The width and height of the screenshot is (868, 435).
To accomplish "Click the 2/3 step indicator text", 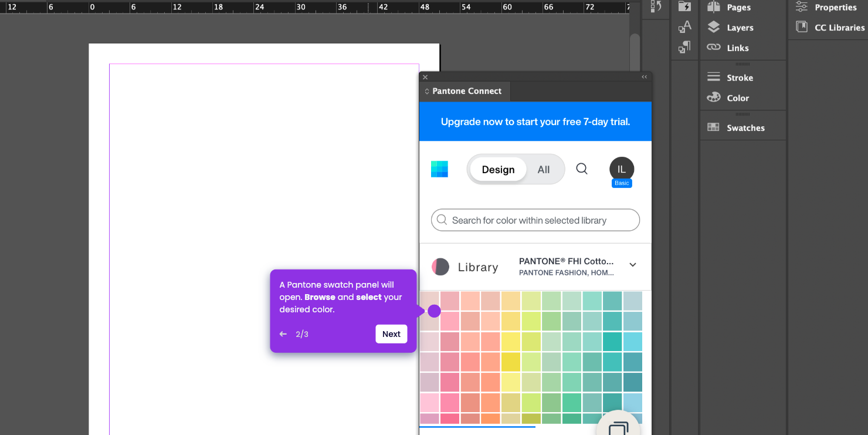I will pyautogui.click(x=302, y=334).
